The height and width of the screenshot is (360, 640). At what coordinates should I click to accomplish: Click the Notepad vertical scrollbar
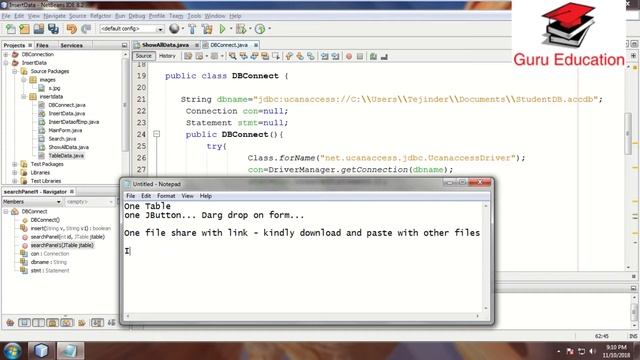click(x=486, y=257)
